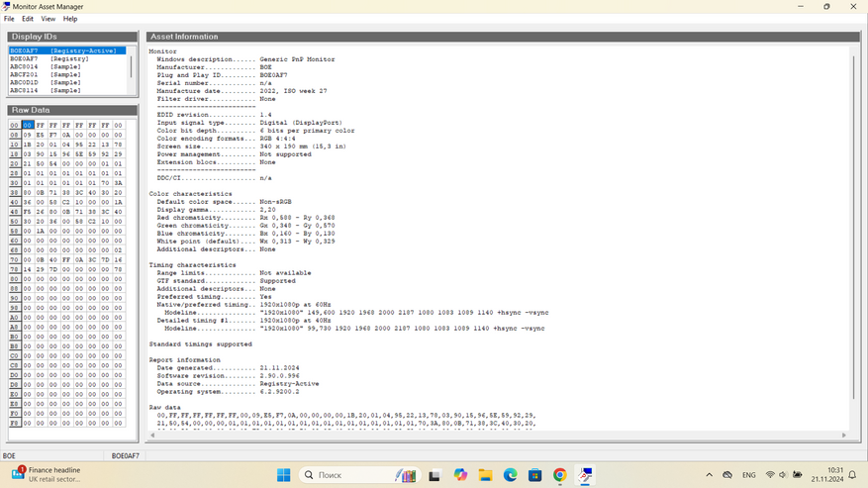Open the Task View icon on the taskbar
The image size is (868, 488).
point(434,475)
